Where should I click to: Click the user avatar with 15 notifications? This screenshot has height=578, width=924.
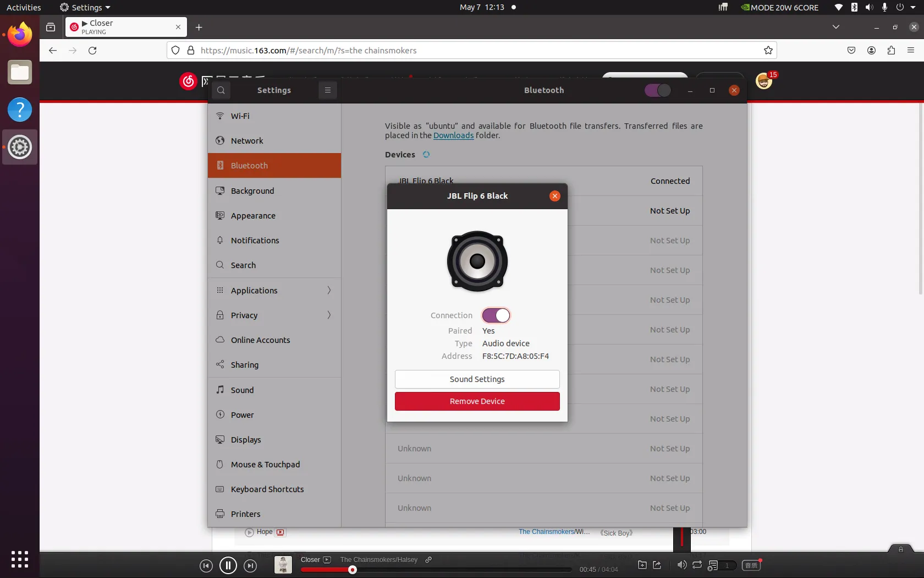click(764, 81)
